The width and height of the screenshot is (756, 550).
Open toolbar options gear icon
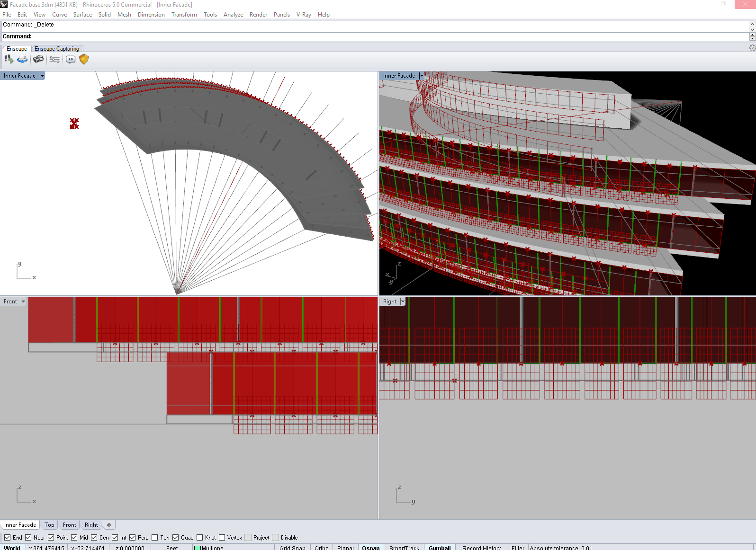pyautogui.click(x=752, y=48)
